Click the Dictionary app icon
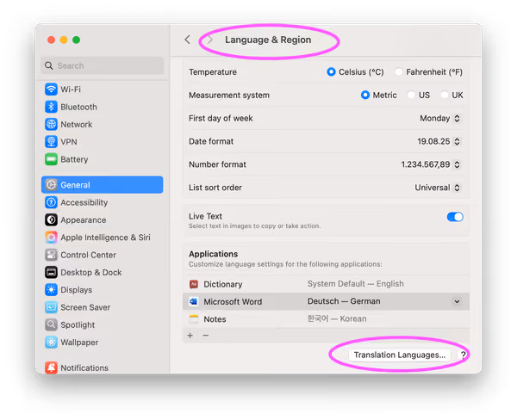The height and width of the screenshot is (420, 517). [x=194, y=284]
